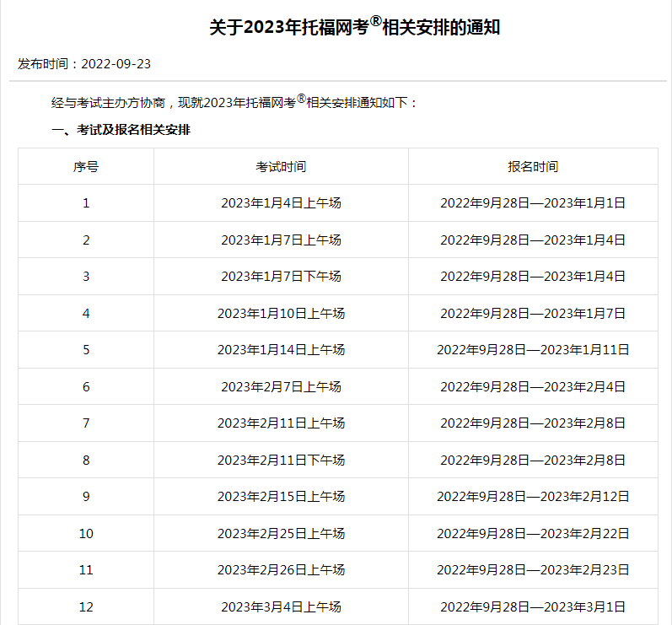Select exam time 2023年2月11日下午场
Image resolution: width=672 pixels, height=625 pixels.
(x=281, y=460)
